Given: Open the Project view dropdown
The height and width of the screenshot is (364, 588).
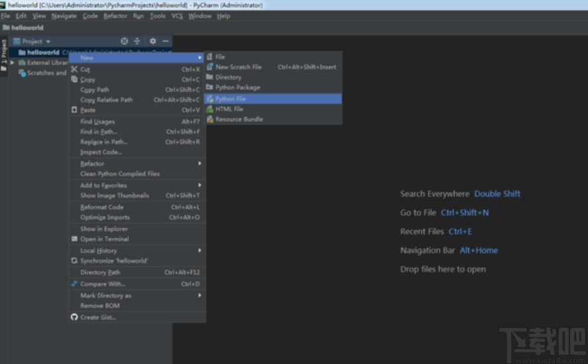Looking at the screenshot, I should coord(36,41).
